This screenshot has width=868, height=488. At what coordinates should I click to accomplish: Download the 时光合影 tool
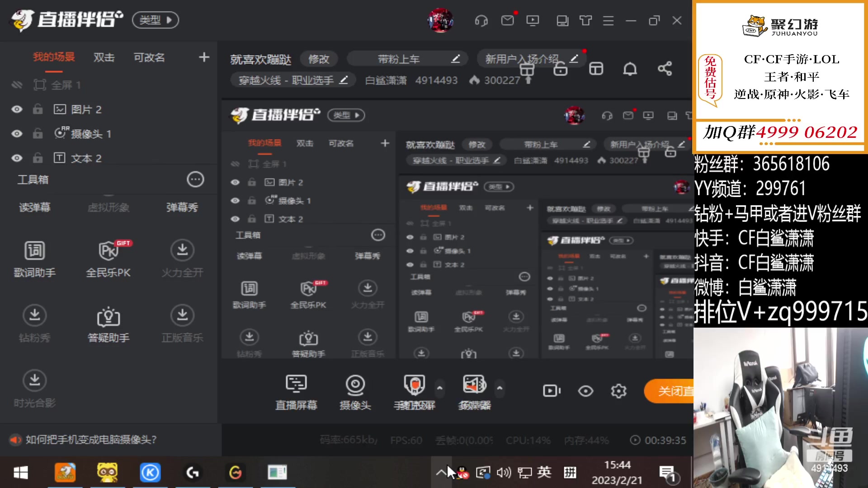(x=35, y=389)
